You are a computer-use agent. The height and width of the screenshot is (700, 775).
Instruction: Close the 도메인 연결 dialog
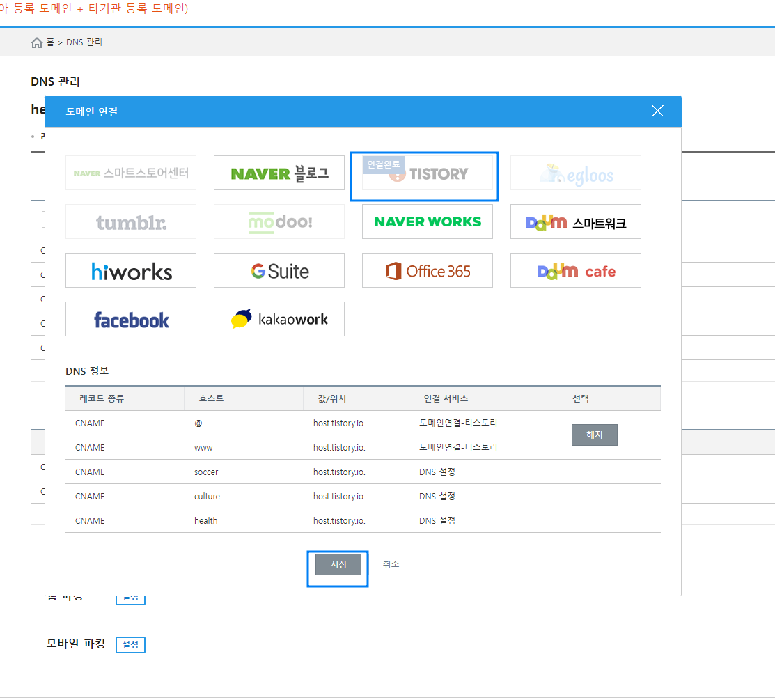tap(657, 111)
